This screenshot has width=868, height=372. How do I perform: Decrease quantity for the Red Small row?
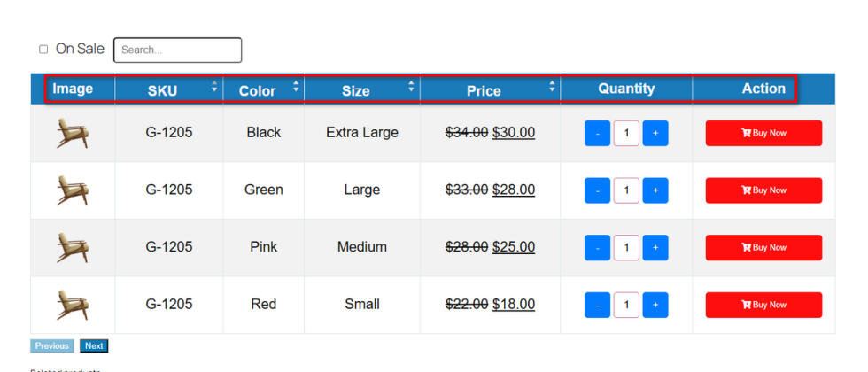598,305
